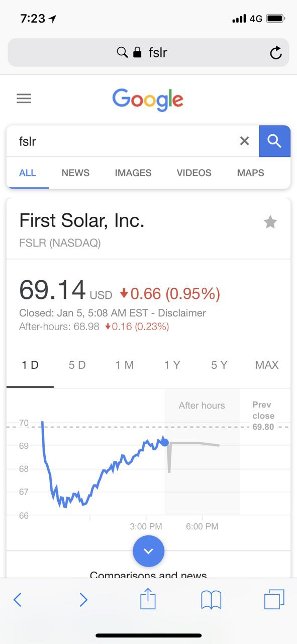297x644 pixels.
Task: Star First Solar to follow the stock
Action: [x=270, y=222]
